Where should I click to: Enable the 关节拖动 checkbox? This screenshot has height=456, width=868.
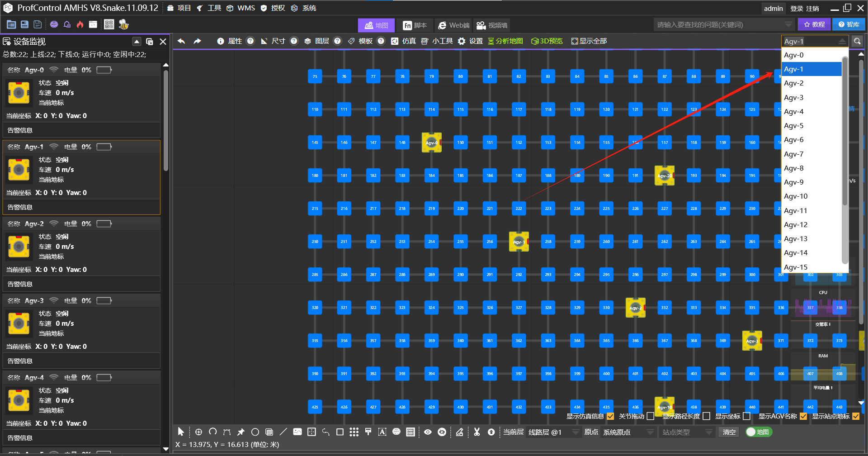(x=651, y=416)
